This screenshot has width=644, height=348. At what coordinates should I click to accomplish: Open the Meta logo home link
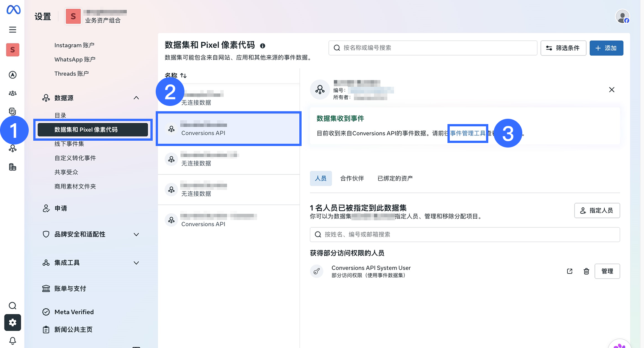(x=13, y=9)
